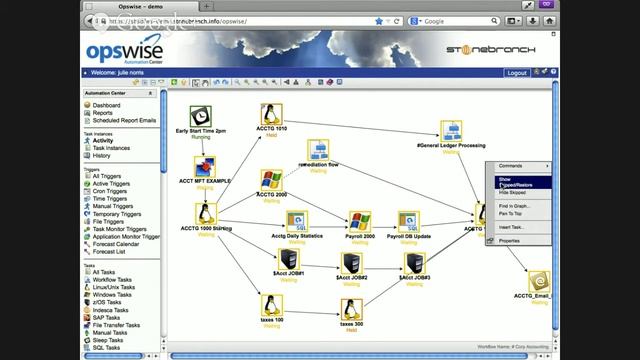The width and height of the screenshot is (640, 360).
Task: Select the taxes 300 Linux node
Action: click(351, 309)
